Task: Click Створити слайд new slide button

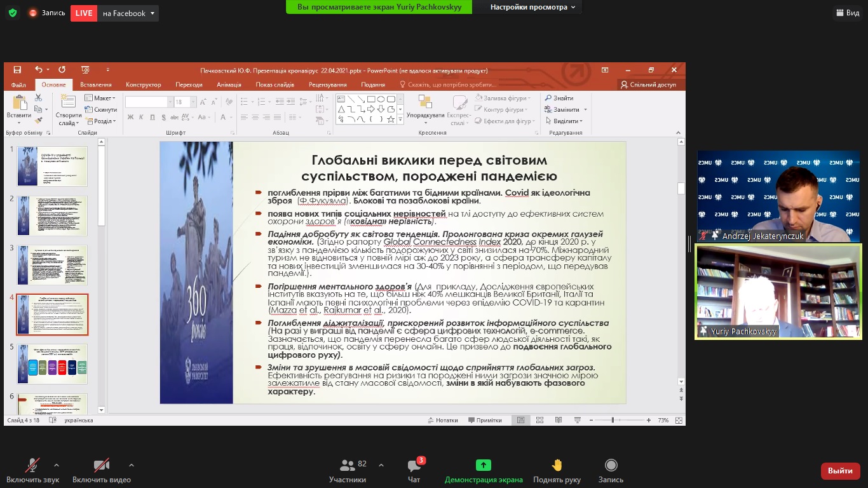Action: [x=69, y=109]
